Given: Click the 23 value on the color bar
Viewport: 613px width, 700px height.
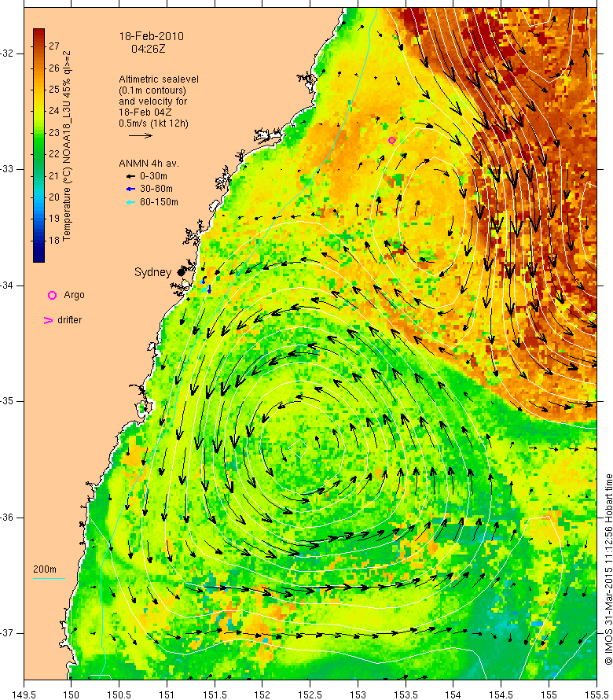Looking at the screenshot, I should (x=54, y=133).
